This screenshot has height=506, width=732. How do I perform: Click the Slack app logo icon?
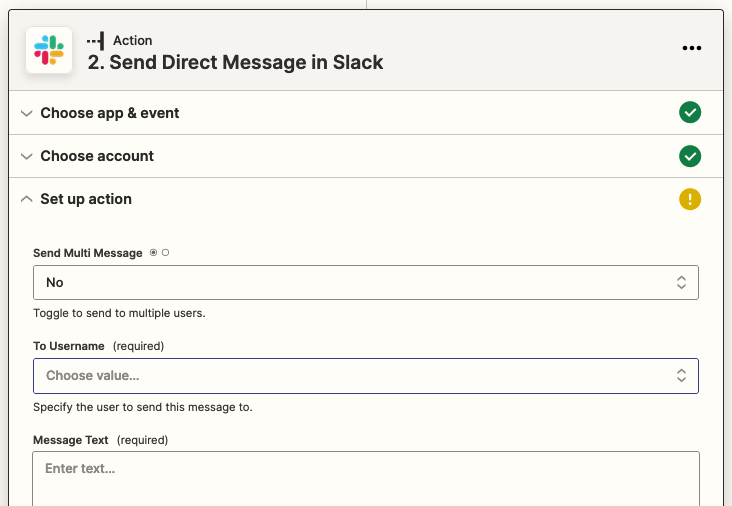pyautogui.click(x=48, y=50)
